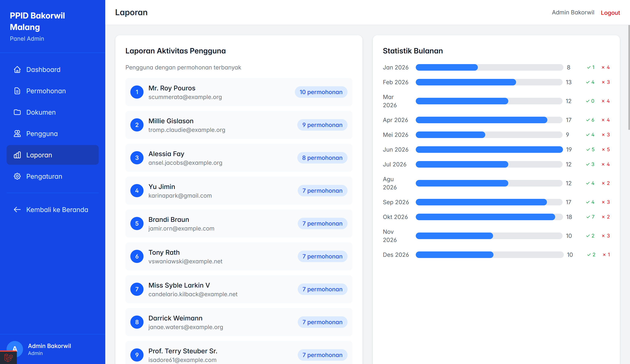The height and width of the screenshot is (364, 630).
Task: Click Admin Bakorwil text in the header
Action: coord(573,13)
